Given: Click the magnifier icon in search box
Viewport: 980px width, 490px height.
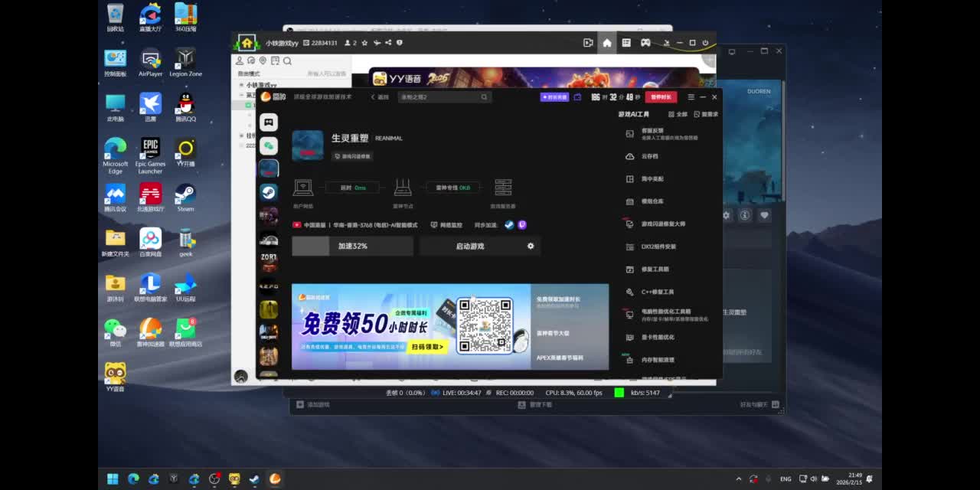Looking at the screenshot, I should (484, 97).
